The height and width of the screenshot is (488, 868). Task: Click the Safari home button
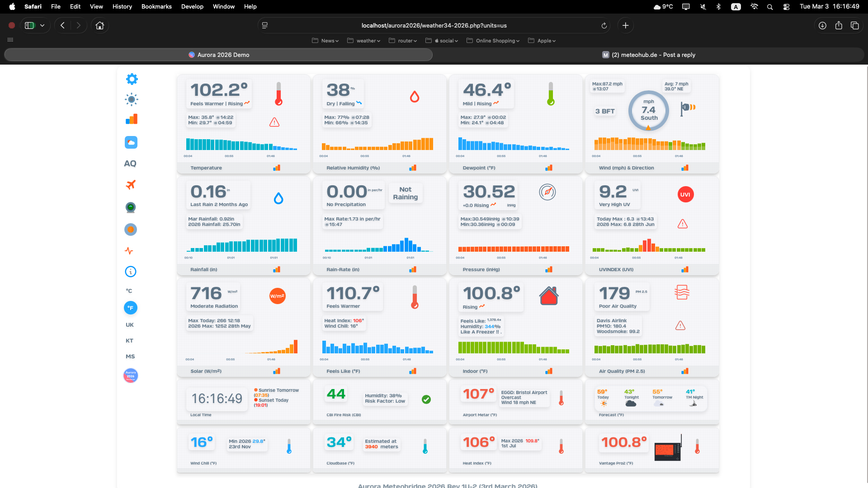100,26
